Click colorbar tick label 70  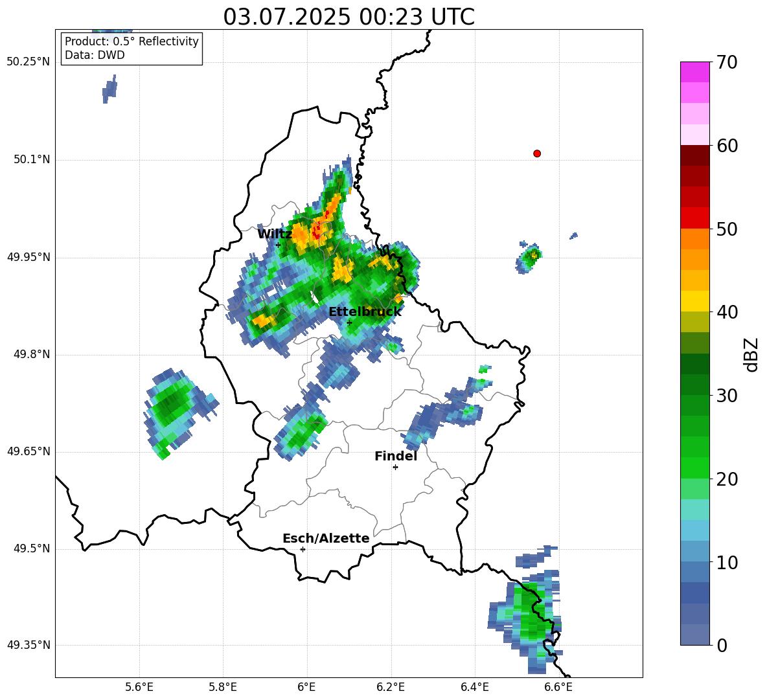click(x=727, y=62)
